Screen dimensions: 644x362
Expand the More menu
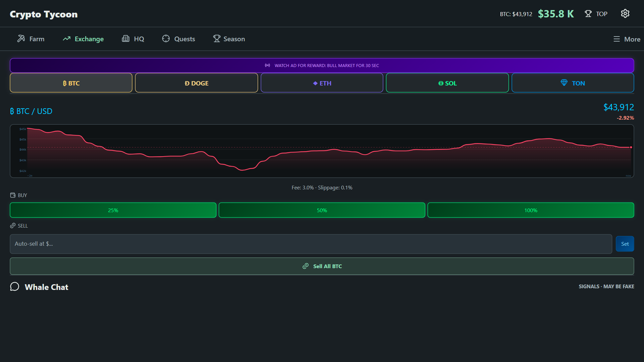pyautogui.click(x=627, y=39)
